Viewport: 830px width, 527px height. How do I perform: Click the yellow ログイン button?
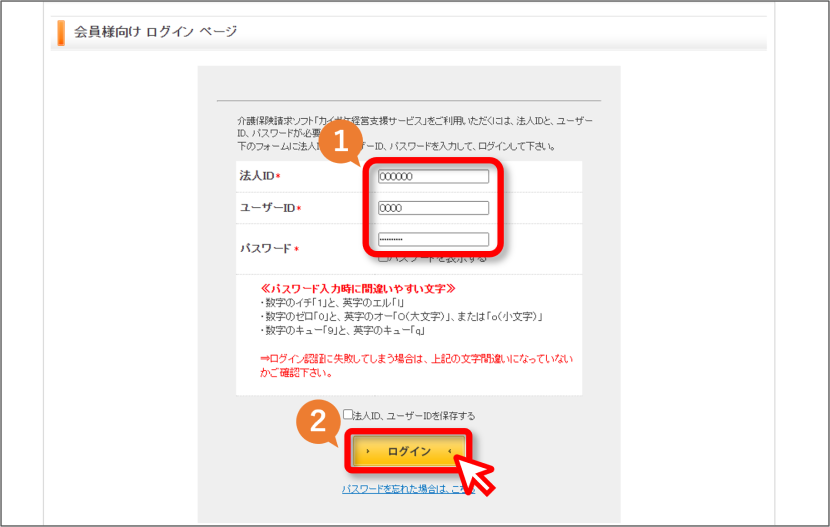click(x=409, y=451)
